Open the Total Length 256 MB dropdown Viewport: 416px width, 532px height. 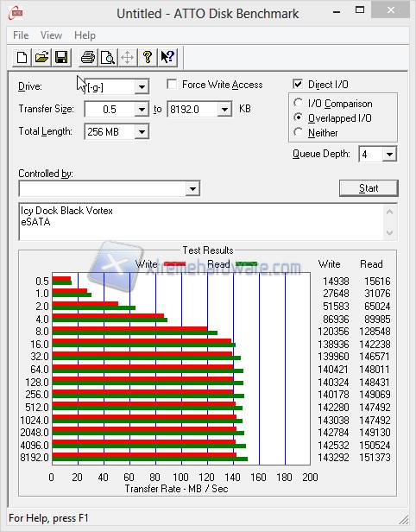[142, 131]
